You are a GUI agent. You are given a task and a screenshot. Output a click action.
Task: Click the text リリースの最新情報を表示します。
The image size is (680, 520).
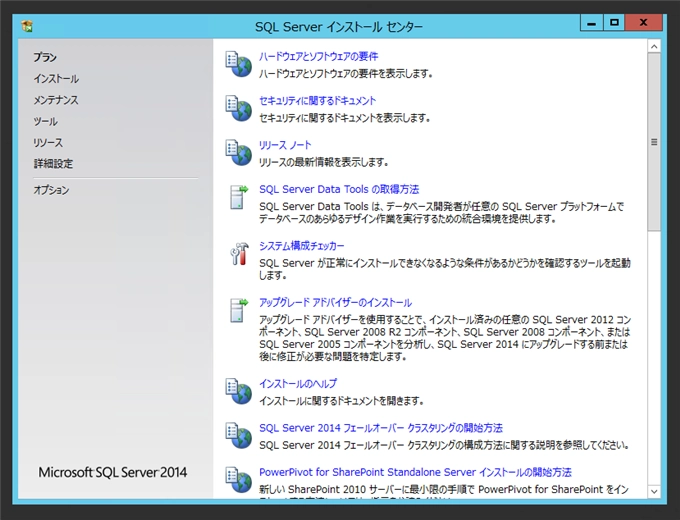pyautogui.click(x=324, y=162)
